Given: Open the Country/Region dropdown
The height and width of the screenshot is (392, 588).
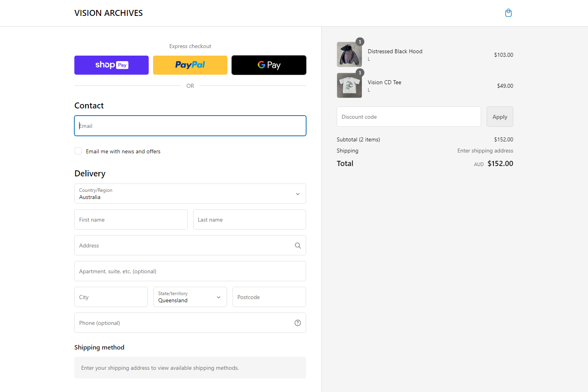Looking at the screenshot, I should point(190,194).
